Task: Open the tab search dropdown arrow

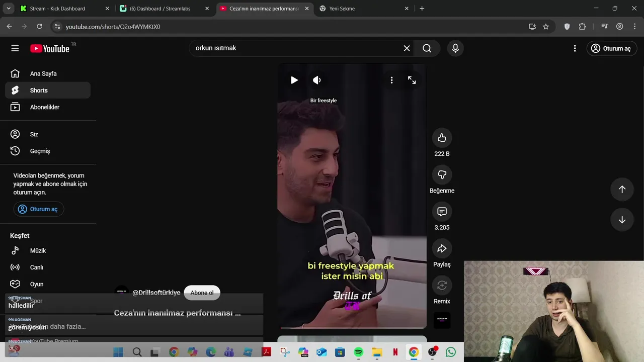Action: [x=8, y=9]
